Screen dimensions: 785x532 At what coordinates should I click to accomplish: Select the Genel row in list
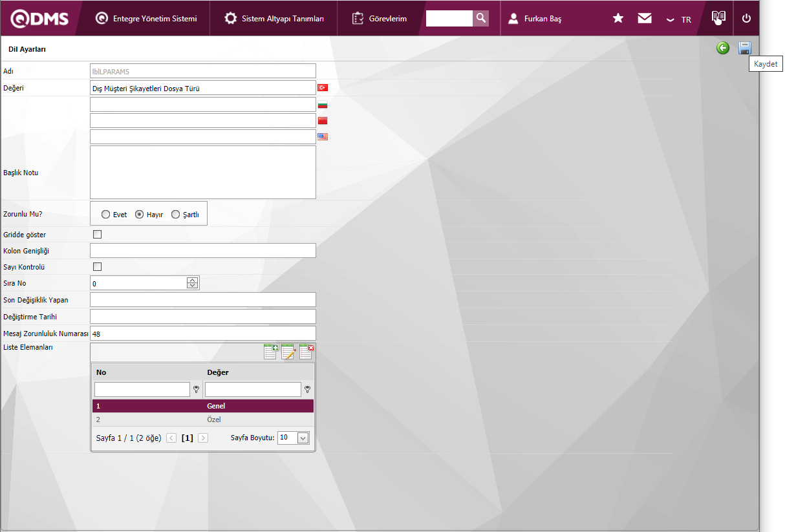[202, 406]
